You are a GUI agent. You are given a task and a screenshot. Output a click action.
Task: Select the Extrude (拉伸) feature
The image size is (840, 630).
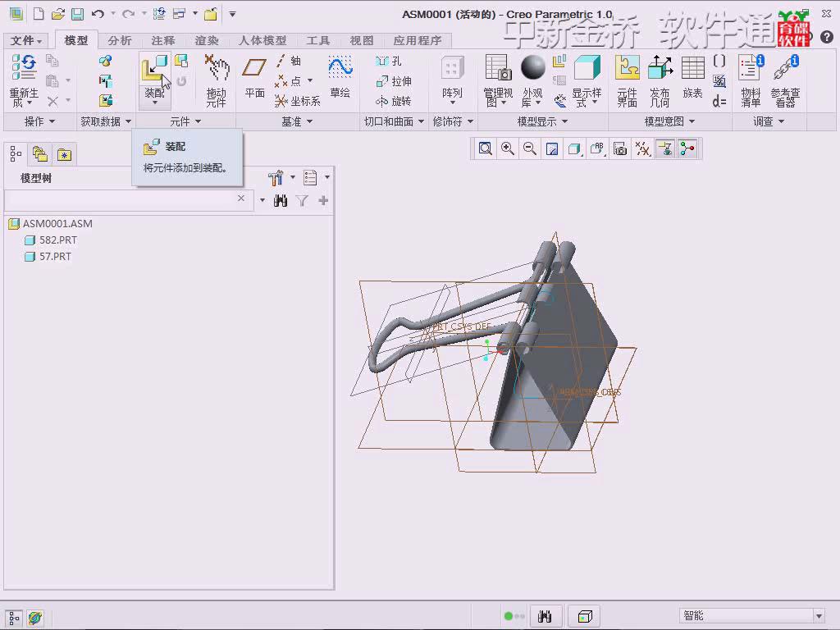(394, 81)
